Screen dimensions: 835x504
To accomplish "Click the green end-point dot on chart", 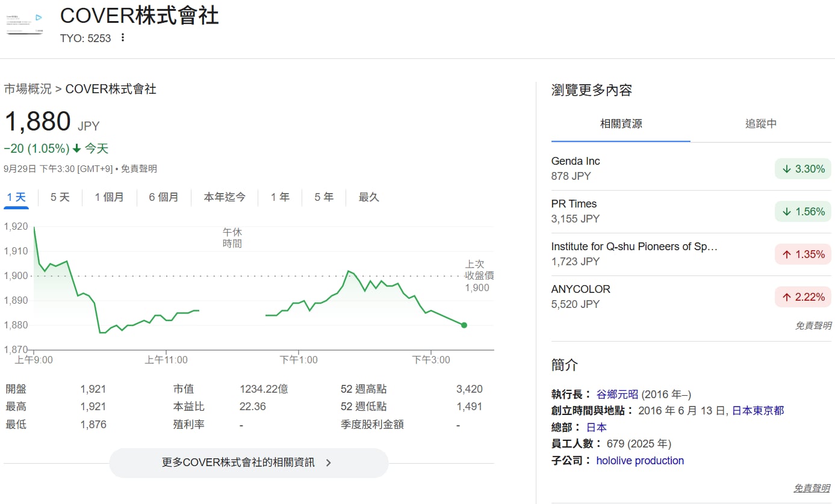I will (x=464, y=325).
